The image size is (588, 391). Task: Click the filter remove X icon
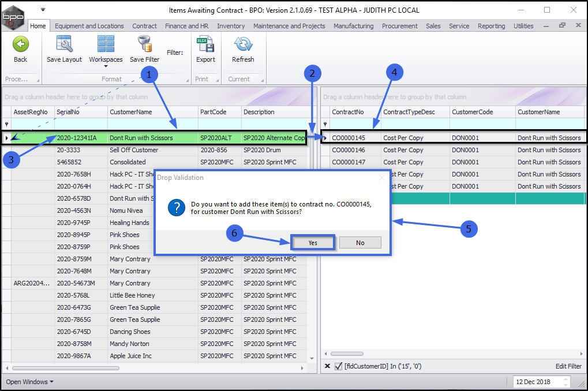[327, 366]
